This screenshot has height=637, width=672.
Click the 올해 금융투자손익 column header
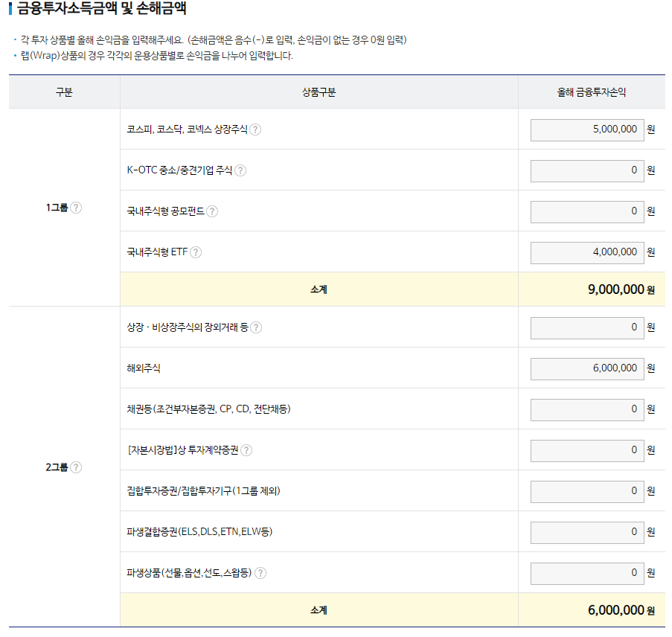pyautogui.click(x=592, y=92)
